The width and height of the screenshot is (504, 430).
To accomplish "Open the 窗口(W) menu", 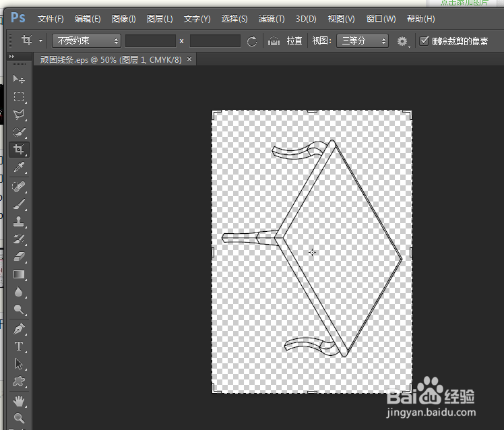I will click(x=381, y=19).
